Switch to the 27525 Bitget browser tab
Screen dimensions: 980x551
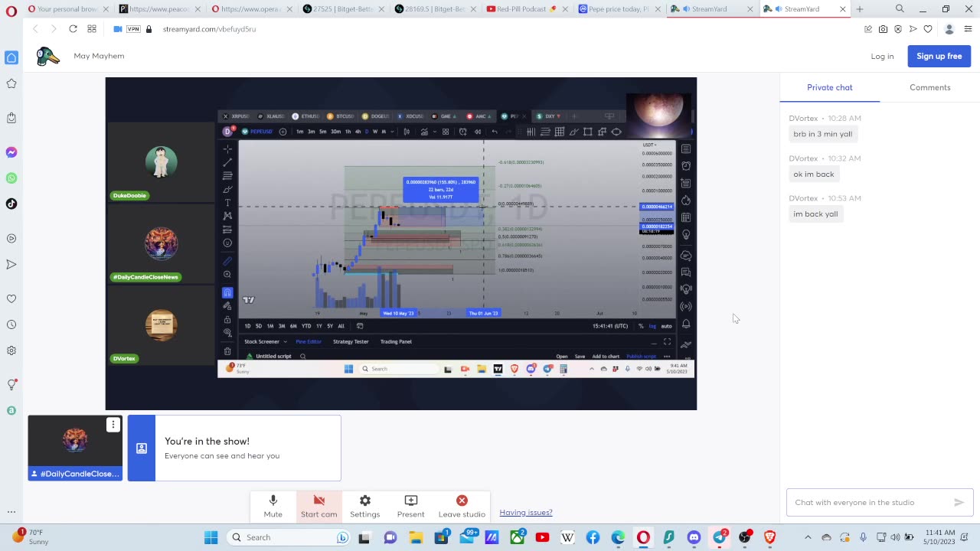345,9
